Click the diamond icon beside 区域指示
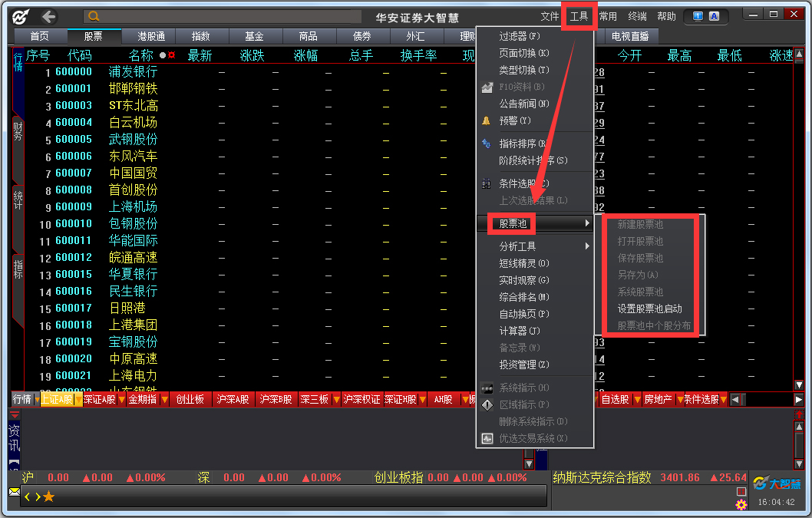812x518 pixels. [x=487, y=404]
